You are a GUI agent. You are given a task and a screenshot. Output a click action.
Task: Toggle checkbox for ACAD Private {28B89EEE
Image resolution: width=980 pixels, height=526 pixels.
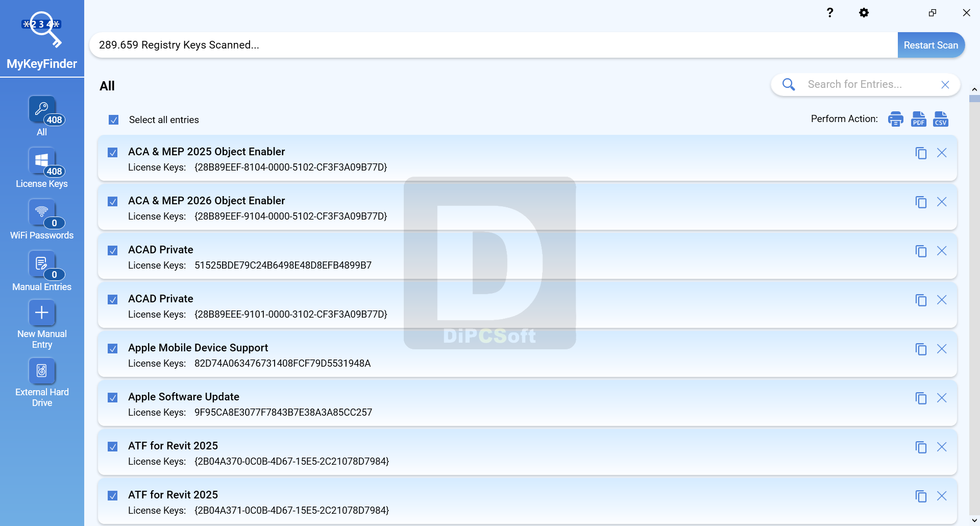coord(113,300)
